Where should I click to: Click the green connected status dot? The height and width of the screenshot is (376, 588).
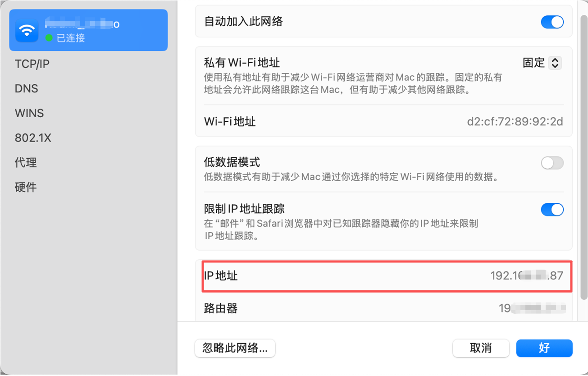click(x=49, y=38)
